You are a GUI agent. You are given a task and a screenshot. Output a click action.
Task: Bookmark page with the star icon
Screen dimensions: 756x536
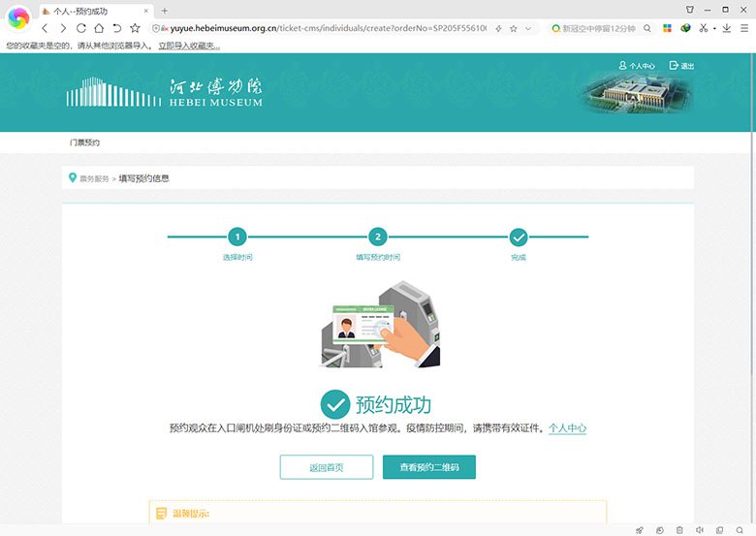tap(513, 29)
